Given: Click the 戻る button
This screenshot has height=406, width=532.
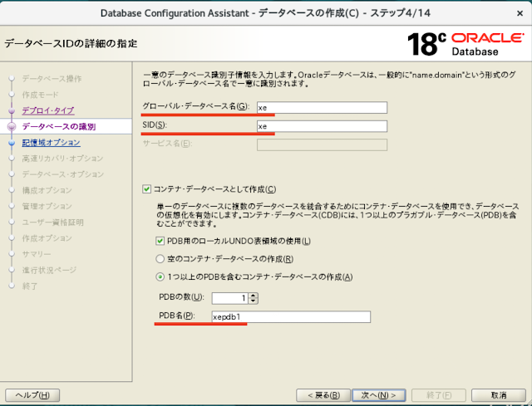Looking at the screenshot, I should pos(323,395).
